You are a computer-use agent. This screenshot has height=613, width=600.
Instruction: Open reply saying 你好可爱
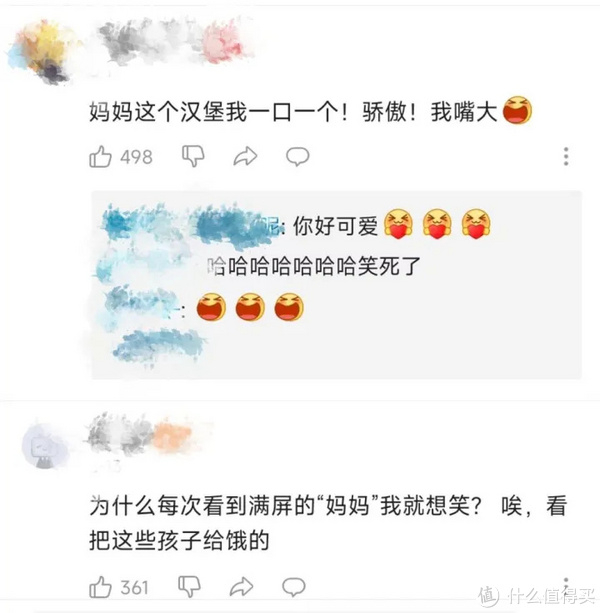(x=297, y=225)
